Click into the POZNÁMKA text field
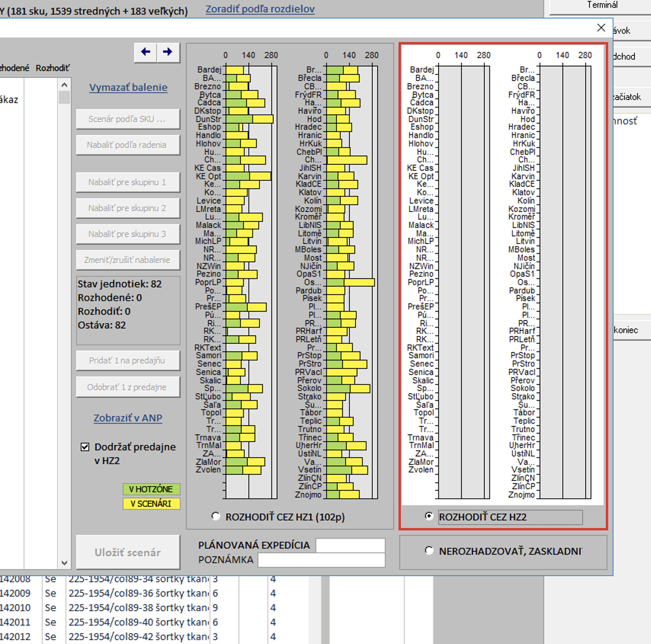Image resolution: width=651 pixels, height=644 pixels. 321,560
